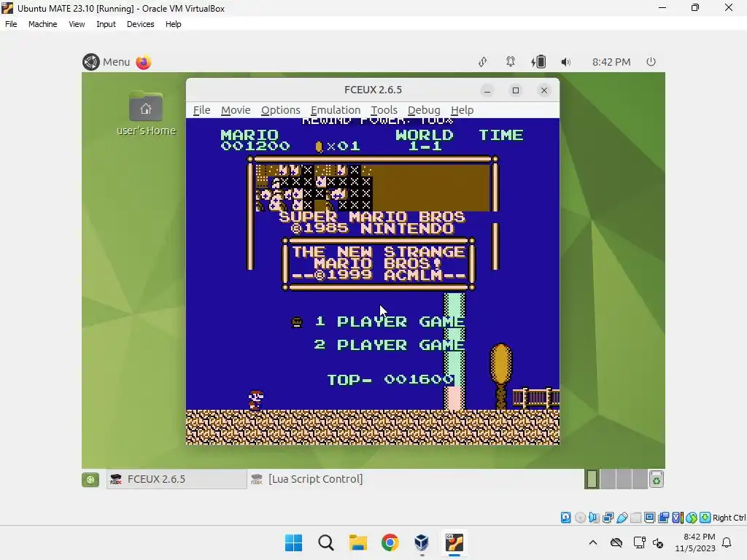Click the VirtualBox network status icon
The height and width of the screenshot is (560, 747).
[x=608, y=517]
